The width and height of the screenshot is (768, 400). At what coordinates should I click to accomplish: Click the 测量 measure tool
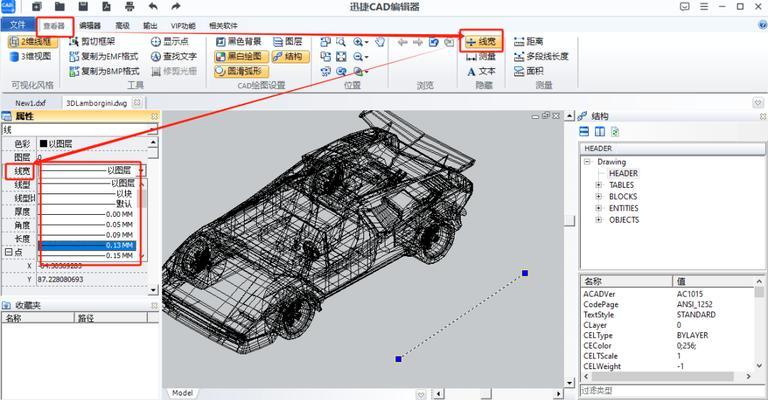point(481,57)
